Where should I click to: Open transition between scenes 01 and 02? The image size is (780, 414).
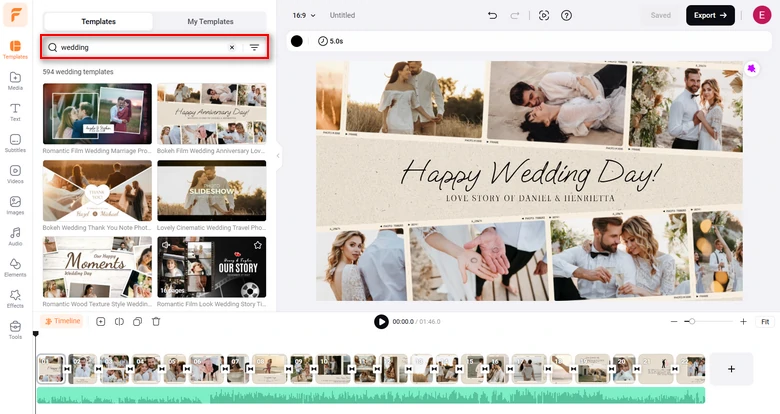coord(67,369)
